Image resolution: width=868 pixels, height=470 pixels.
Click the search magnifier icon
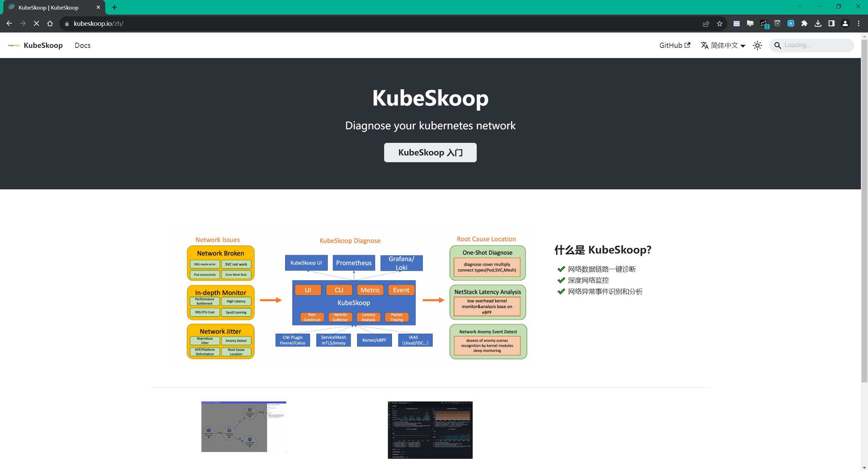777,45
